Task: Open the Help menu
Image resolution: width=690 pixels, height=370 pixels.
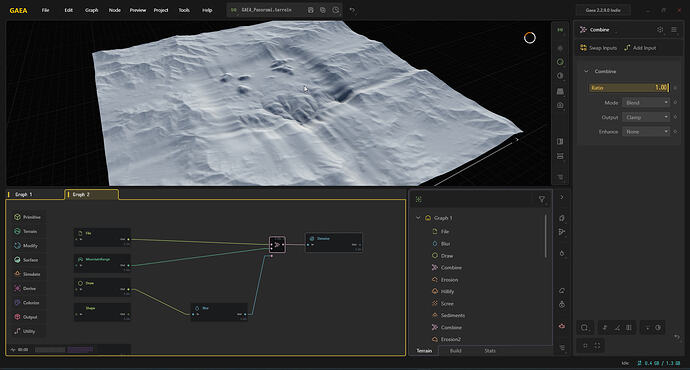Action: pyautogui.click(x=207, y=10)
